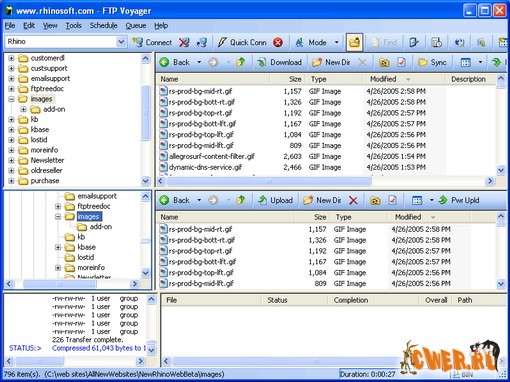This screenshot has height=382, width=510.
Task: Click the disconnect icon next to Connect
Action: [x=184, y=42]
